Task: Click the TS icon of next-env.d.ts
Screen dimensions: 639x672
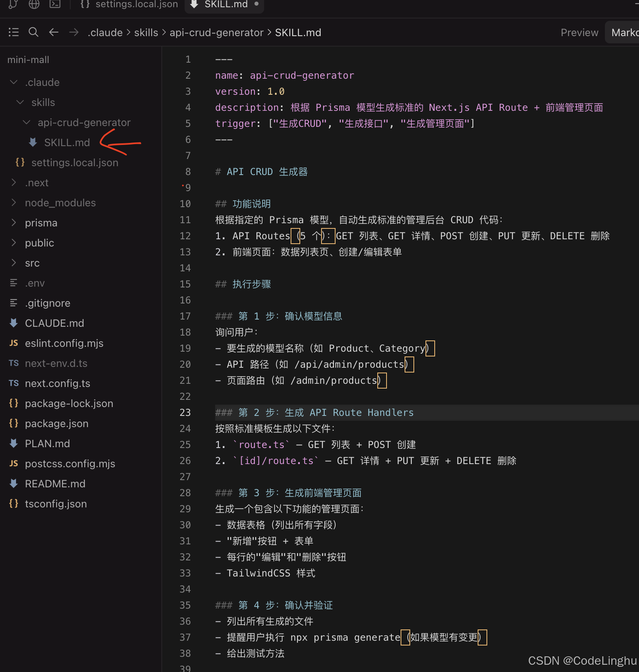Action: point(14,363)
